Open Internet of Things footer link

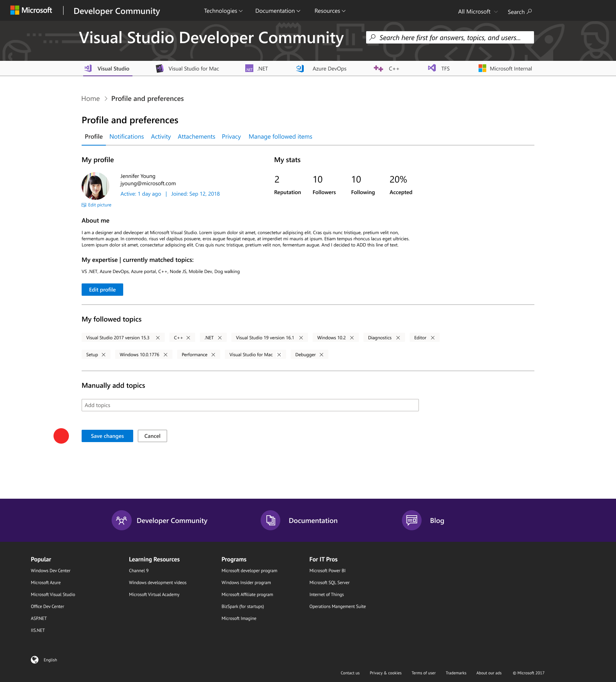[326, 595]
